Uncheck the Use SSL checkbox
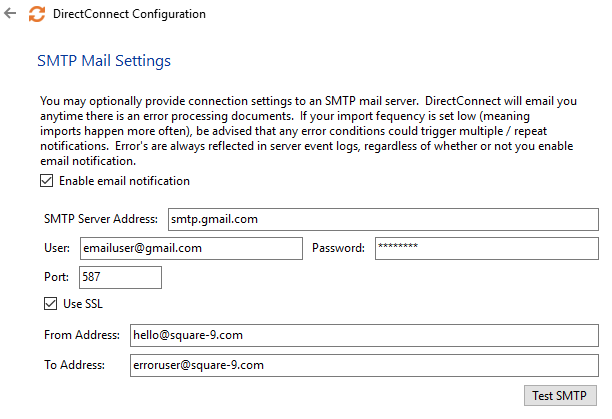The width and height of the screenshot is (612, 419). 51,303
